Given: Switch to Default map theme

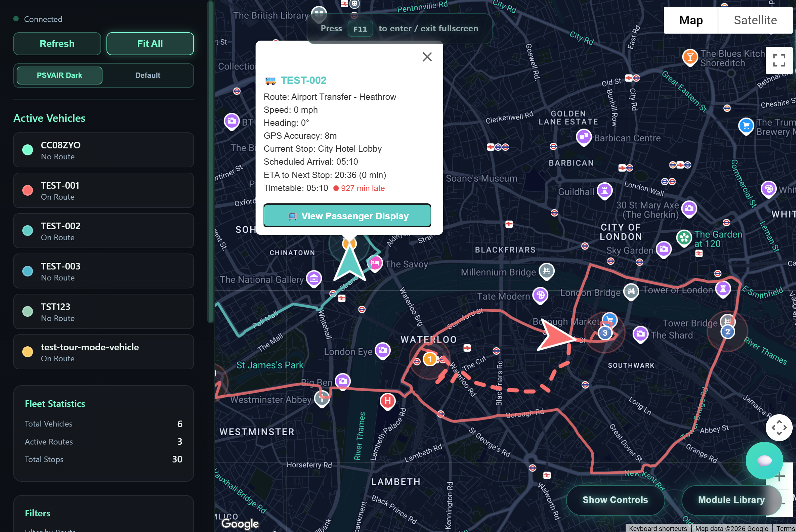Looking at the screenshot, I should [148, 75].
